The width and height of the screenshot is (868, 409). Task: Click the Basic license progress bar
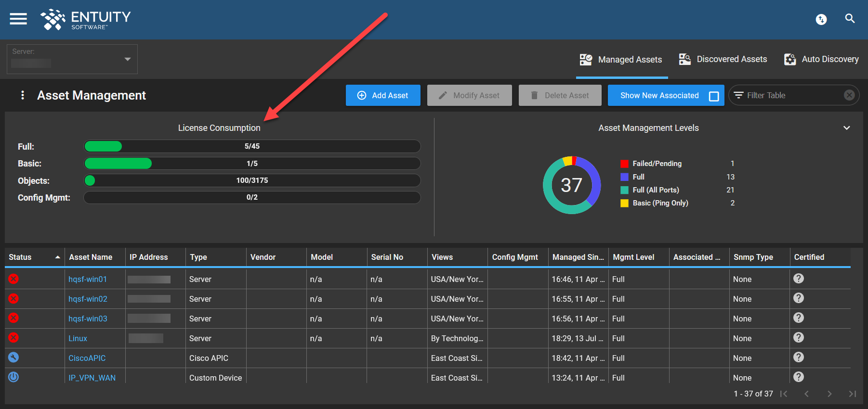252,164
